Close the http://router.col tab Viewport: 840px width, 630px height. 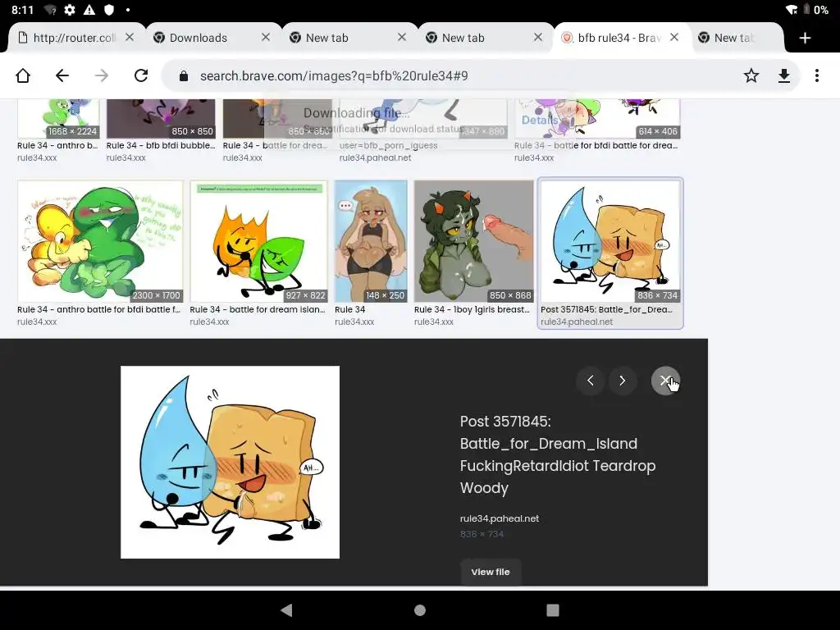[x=130, y=37]
